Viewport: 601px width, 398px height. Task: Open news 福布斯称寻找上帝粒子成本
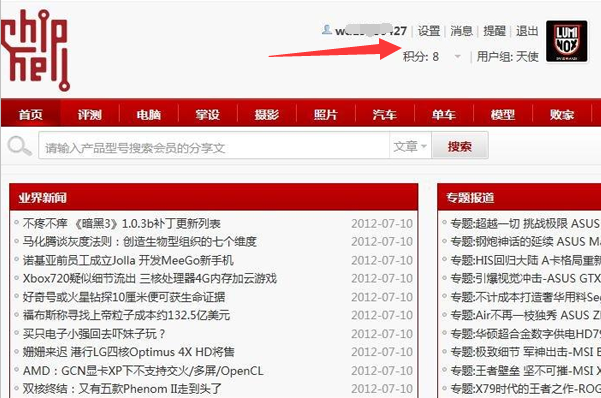(126, 315)
